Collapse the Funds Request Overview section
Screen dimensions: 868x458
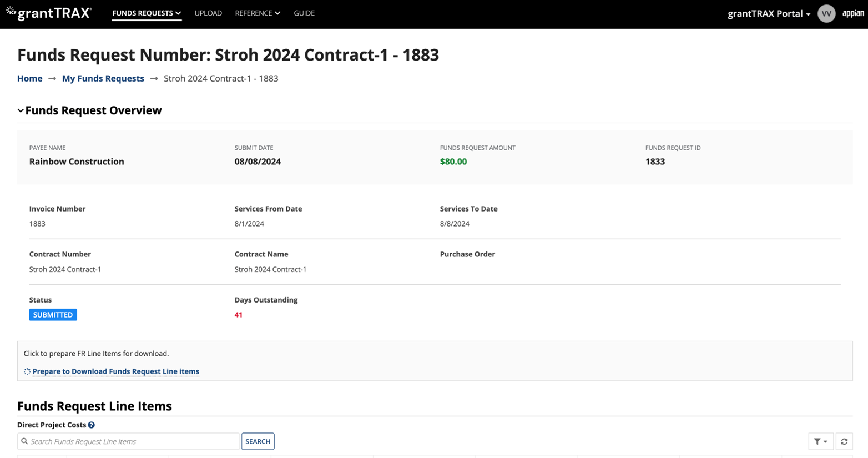click(x=21, y=110)
